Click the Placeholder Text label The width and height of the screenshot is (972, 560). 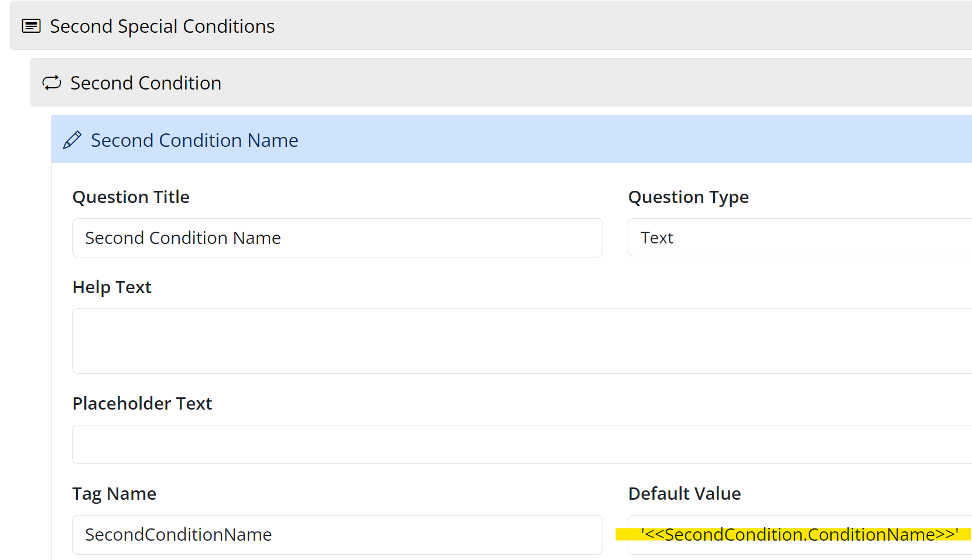tap(142, 404)
